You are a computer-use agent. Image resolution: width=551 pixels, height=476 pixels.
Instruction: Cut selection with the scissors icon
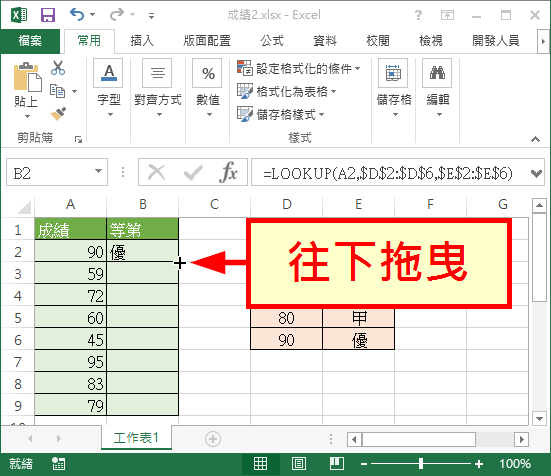[x=58, y=68]
